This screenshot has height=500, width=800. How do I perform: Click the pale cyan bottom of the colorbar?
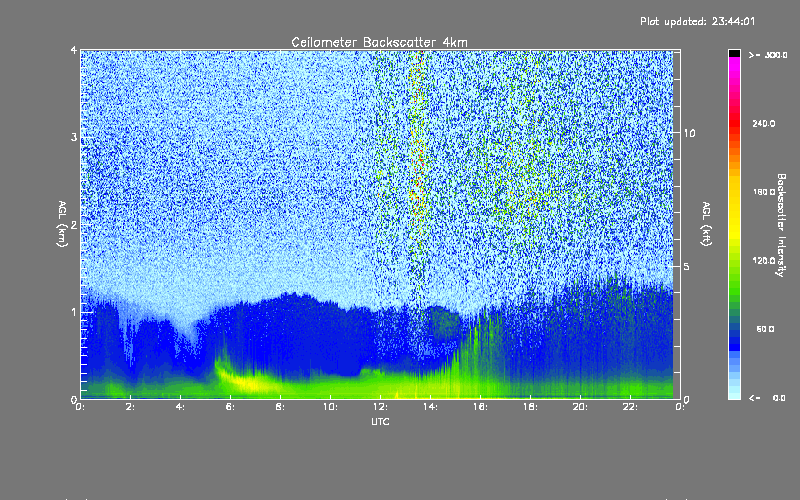(x=734, y=392)
